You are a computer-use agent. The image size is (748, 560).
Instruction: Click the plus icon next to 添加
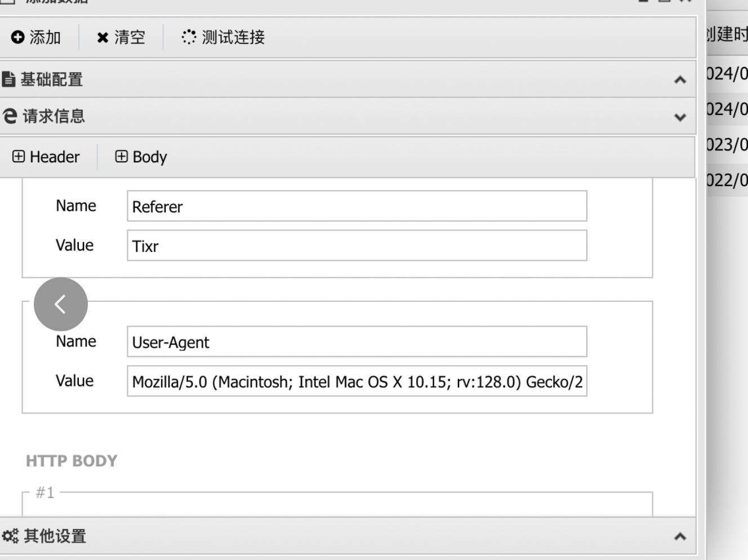[x=17, y=37]
